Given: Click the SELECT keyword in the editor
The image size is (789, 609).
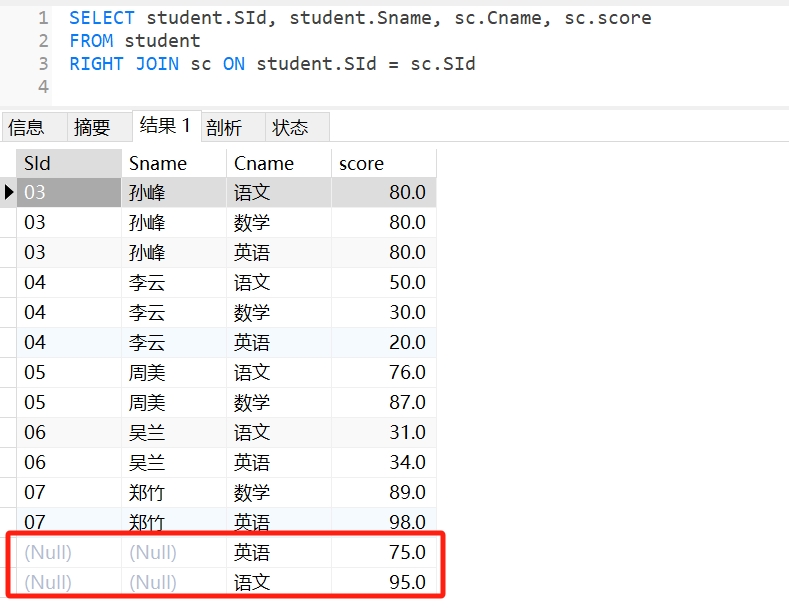Looking at the screenshot, I should [102, 18].
